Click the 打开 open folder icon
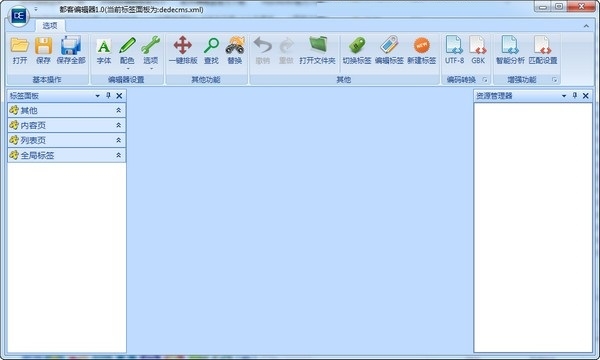This screenshot has height=360, width=600. tap(20, 46)
